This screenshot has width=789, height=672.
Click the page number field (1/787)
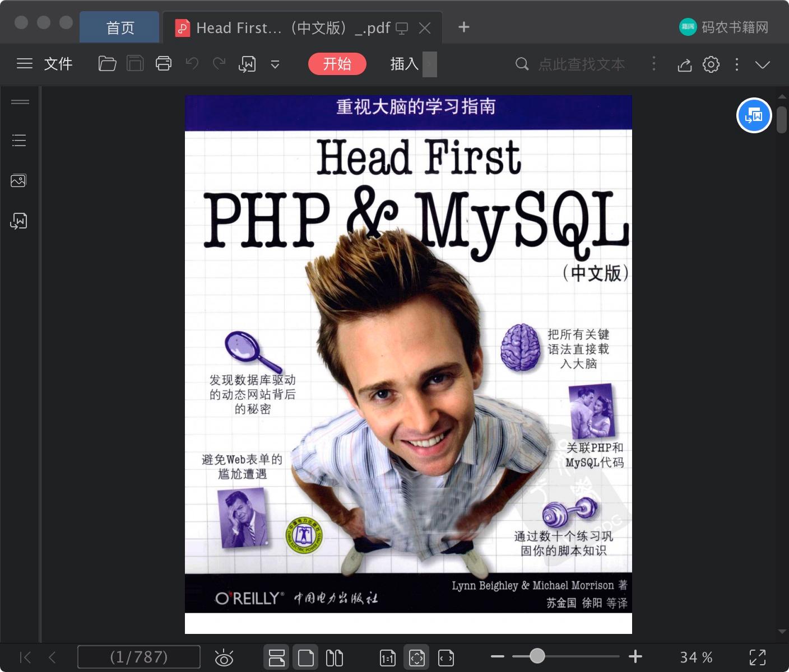click(x=139, y=657)
